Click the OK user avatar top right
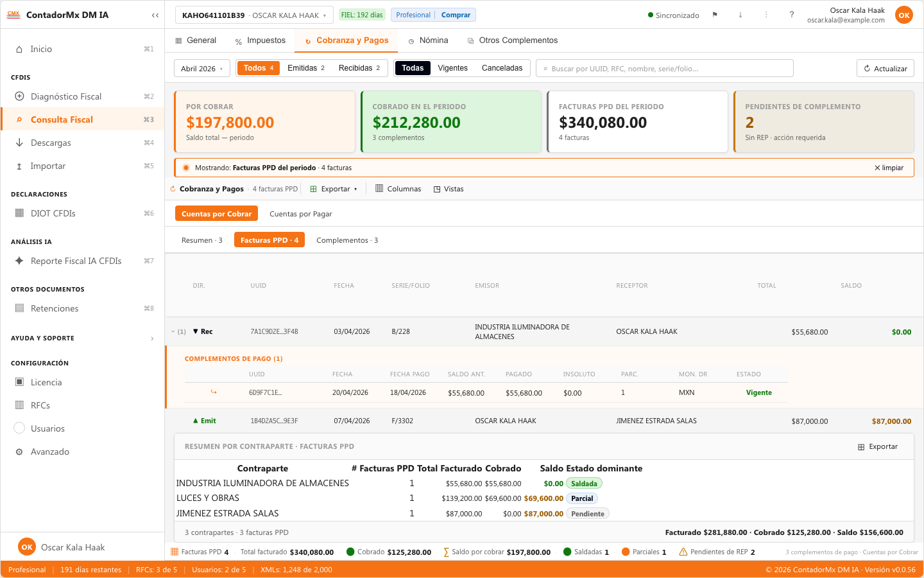The width and height of the screenshot is (924, 578). click(x=903, y=15)
